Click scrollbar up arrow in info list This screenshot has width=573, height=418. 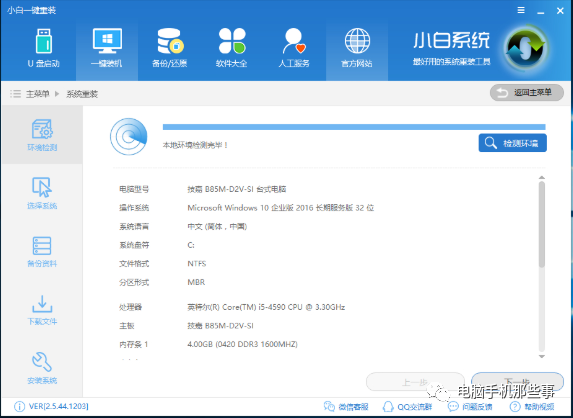click(x=542, y=178)
